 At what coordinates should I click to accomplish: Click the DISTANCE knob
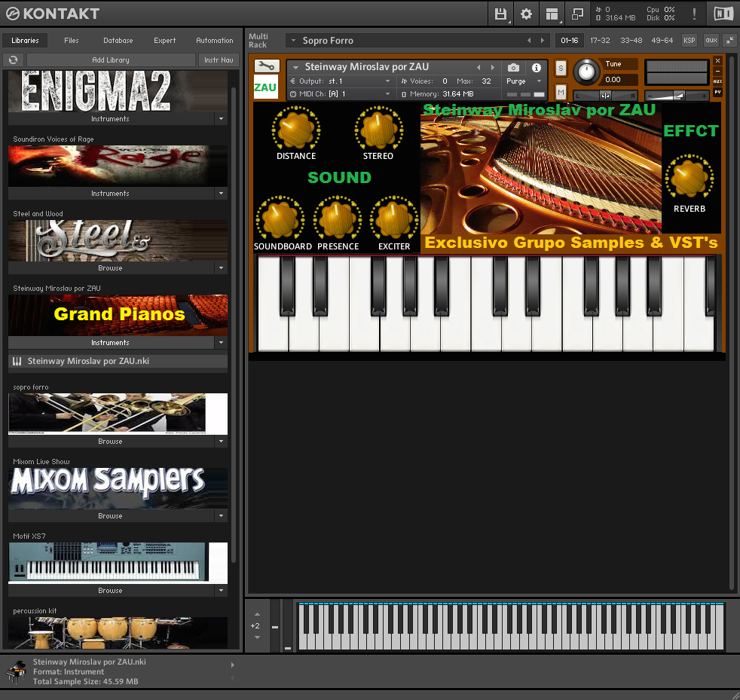tap(296, 129)
